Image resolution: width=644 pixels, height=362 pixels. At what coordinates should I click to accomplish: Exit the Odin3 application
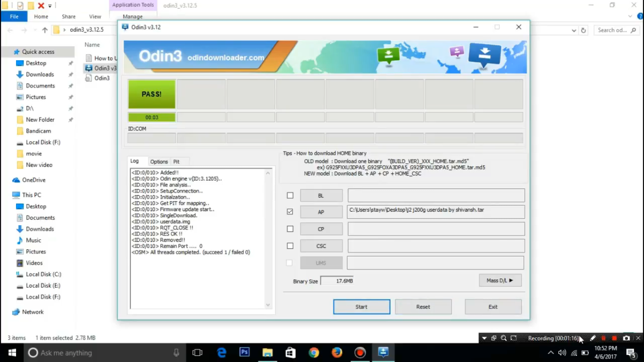tap(493, 306)
